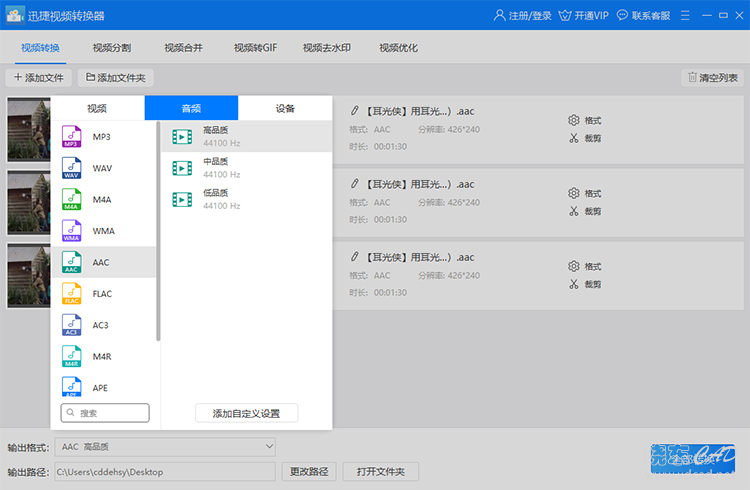Click the second video thumbnail
Image resolution: width=750 pixels, height=490 pixels.
29,203
